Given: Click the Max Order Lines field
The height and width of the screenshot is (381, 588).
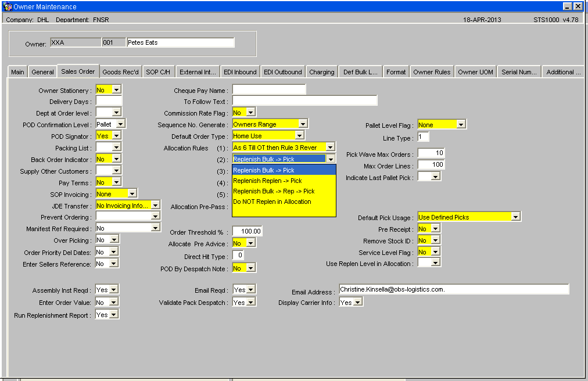Looking at the screenshot, I should 431,164.
